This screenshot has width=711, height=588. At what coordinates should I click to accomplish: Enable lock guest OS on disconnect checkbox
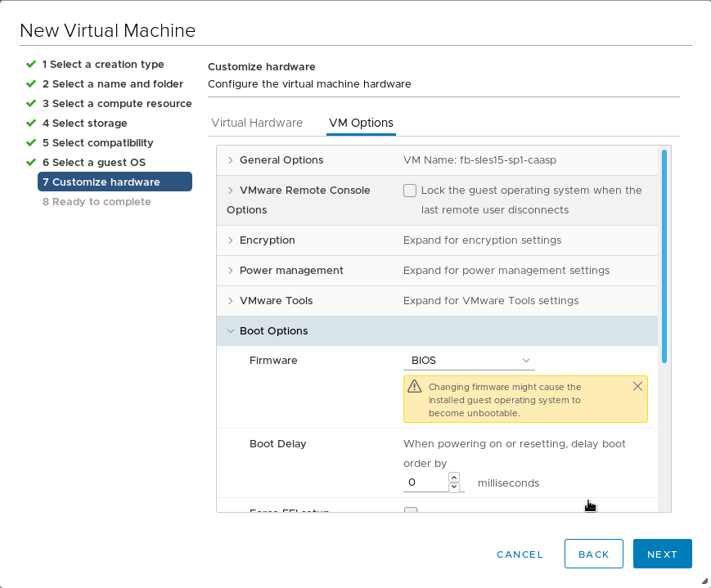click(x=410, y=191)
